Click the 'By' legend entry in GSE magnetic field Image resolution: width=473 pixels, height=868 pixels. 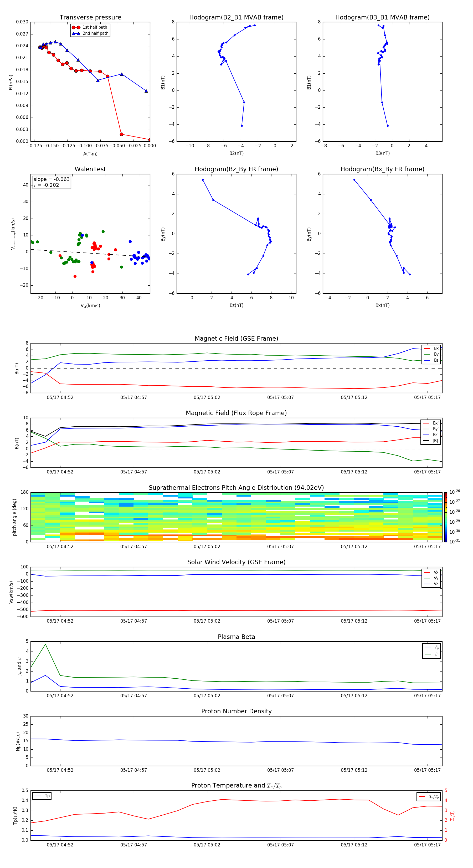[431, 354]
